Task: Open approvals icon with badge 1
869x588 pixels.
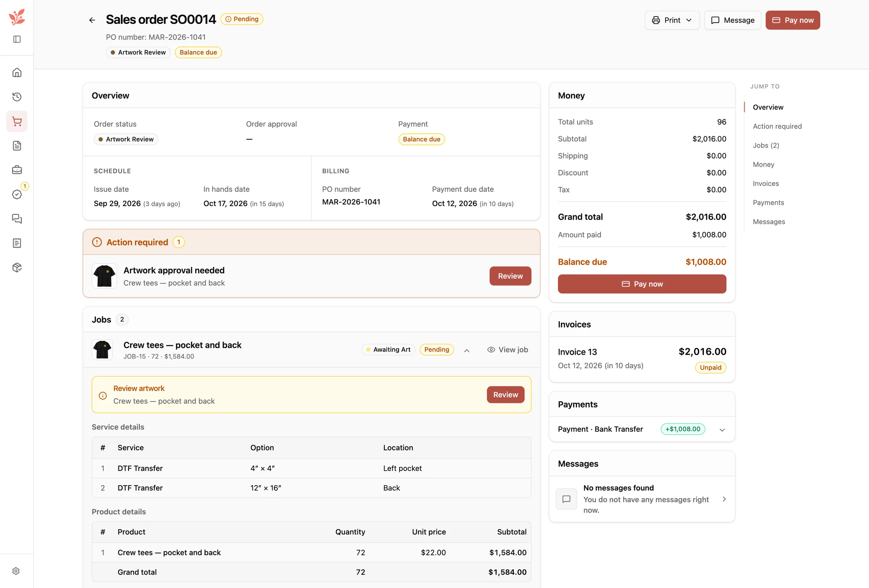Action: coord(17,194)
